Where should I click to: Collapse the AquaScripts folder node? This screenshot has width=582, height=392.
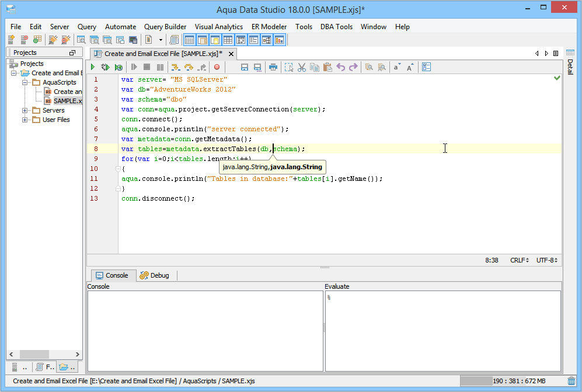click(x=25, y=82)
